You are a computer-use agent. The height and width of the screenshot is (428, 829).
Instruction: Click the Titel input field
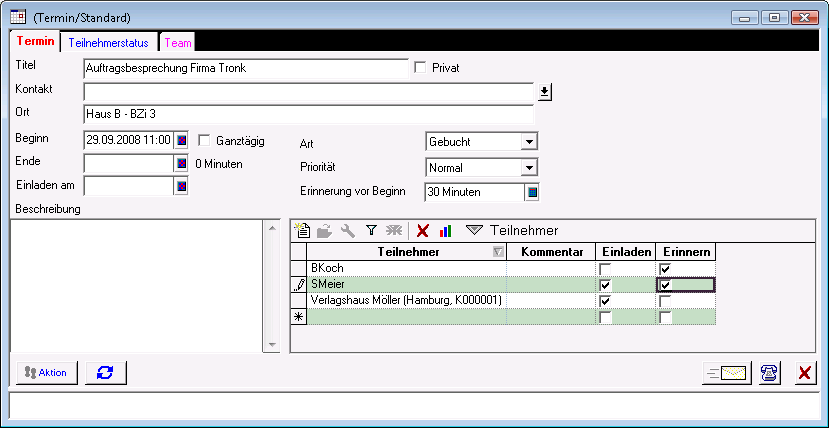[x=246, y=68]
